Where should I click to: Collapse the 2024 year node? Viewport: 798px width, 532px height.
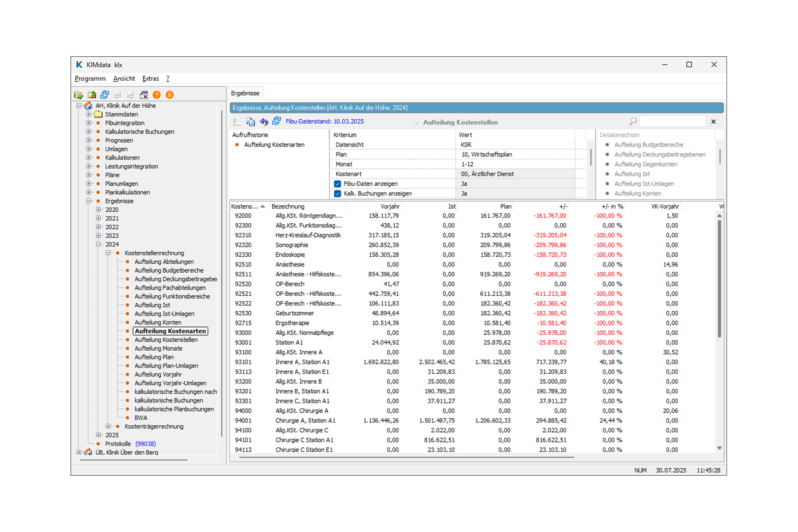click(x=98, y=244)
